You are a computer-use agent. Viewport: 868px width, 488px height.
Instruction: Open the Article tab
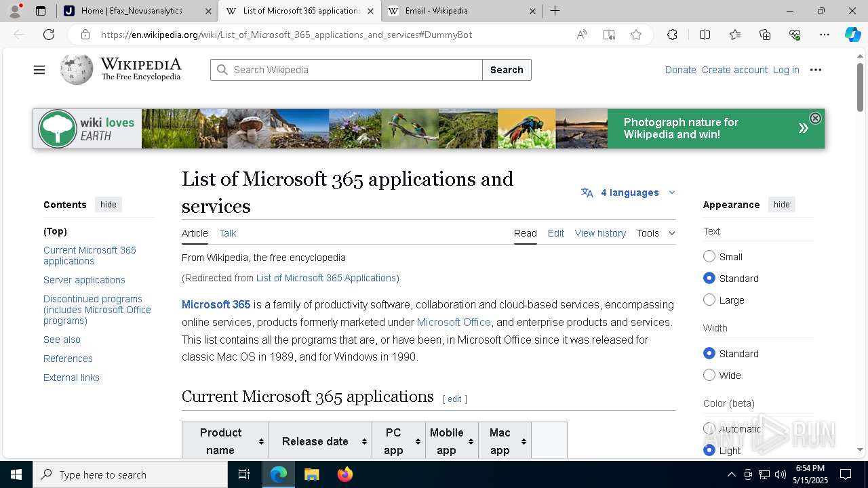click(195, 233)
